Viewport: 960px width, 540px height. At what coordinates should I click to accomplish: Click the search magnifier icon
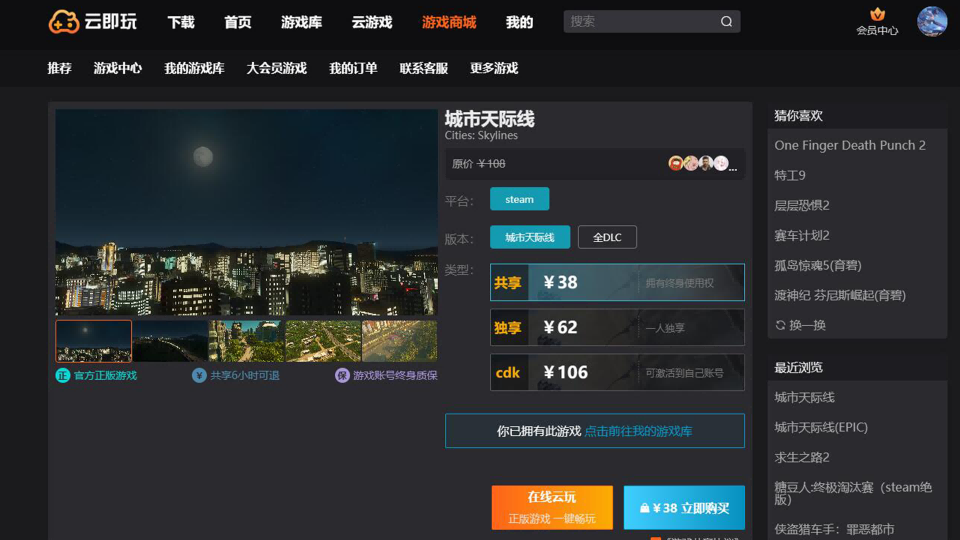pyautogui.click(x=726, y=21)
